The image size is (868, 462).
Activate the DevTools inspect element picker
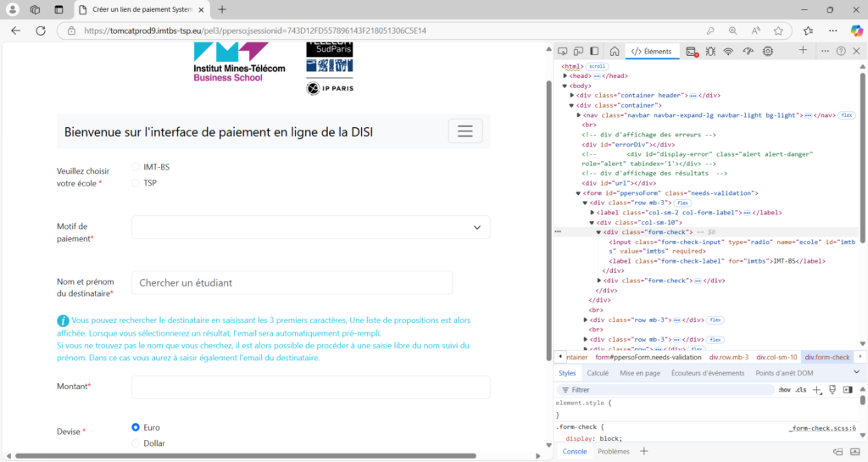(563, 52)
